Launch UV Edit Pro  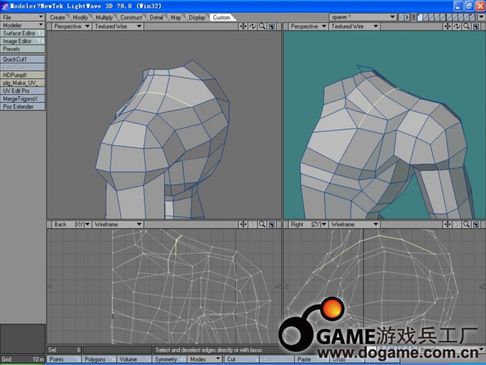pos(23,91)
